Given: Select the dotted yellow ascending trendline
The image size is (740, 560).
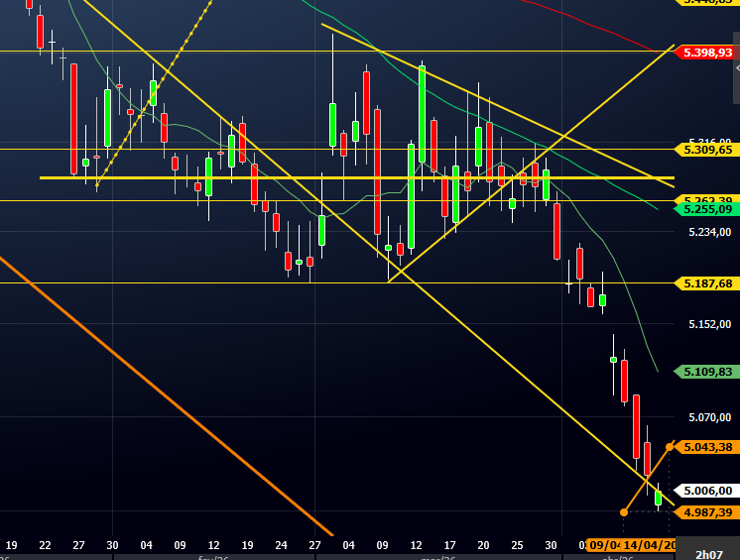Looking at the screenshot, I should [154, 94].
